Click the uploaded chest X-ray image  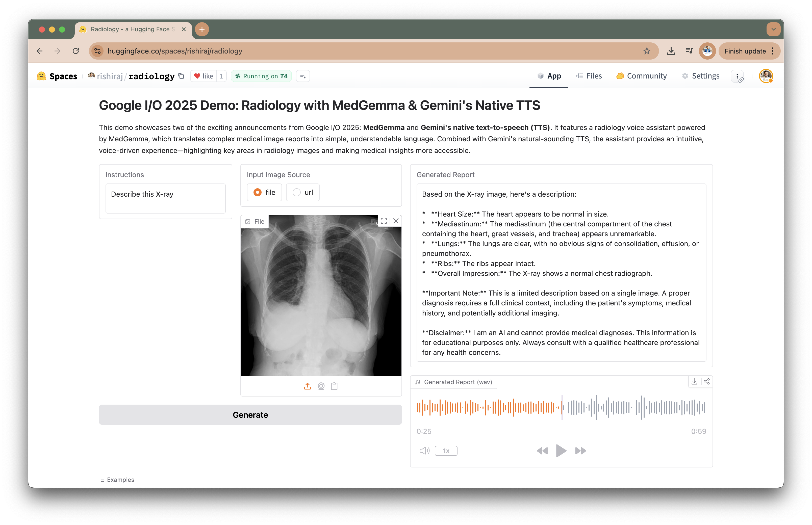pyautogui.click(x=321, y=296)
